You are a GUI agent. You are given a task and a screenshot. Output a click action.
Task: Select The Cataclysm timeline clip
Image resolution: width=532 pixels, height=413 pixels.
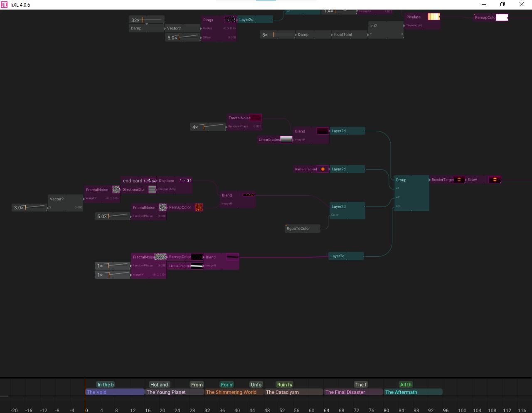pos(293,392)
